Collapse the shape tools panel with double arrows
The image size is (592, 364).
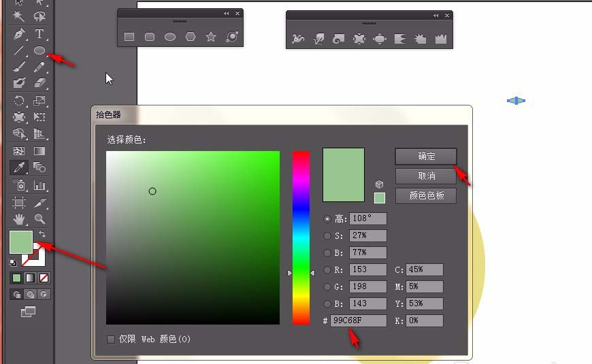pyautogui.click(x=226, y=13)
